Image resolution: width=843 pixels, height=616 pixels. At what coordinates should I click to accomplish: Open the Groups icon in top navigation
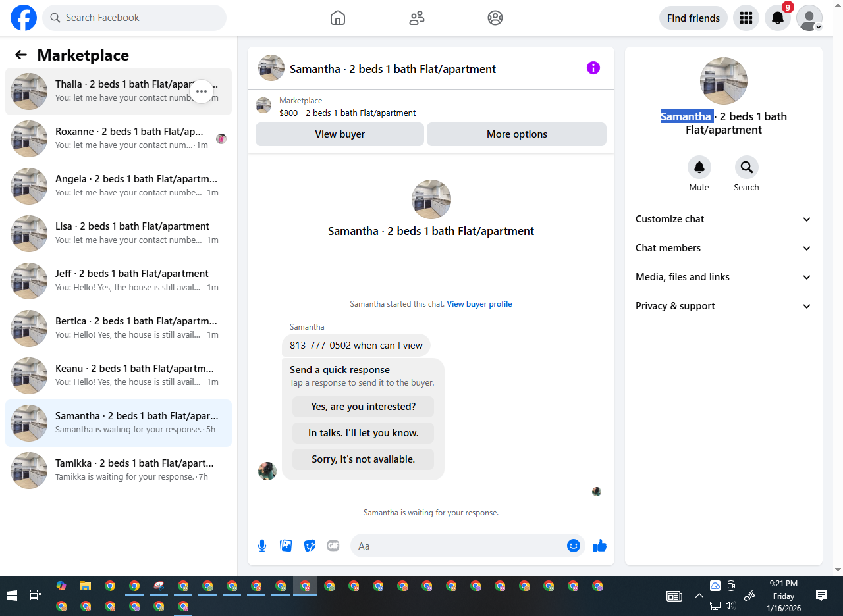(x=495, y=18)
